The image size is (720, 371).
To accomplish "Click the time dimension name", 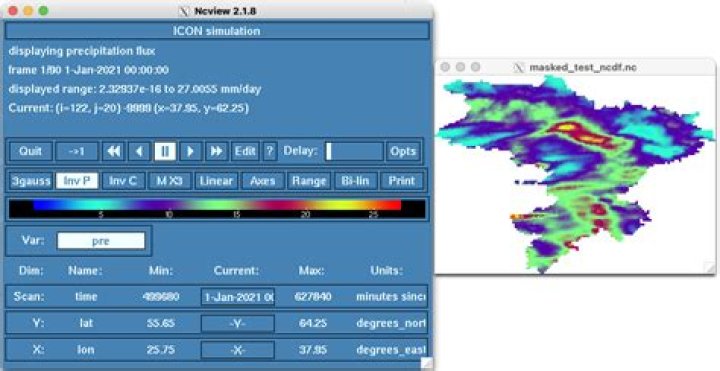I will coord(86,297).
